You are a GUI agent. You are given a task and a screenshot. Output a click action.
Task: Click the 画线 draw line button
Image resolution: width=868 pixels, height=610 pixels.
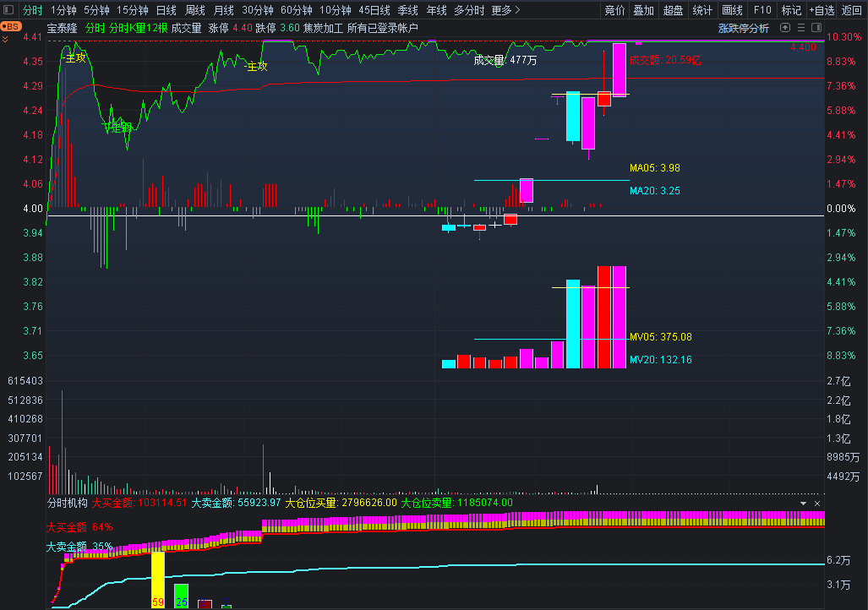click(x=732, y=10)
